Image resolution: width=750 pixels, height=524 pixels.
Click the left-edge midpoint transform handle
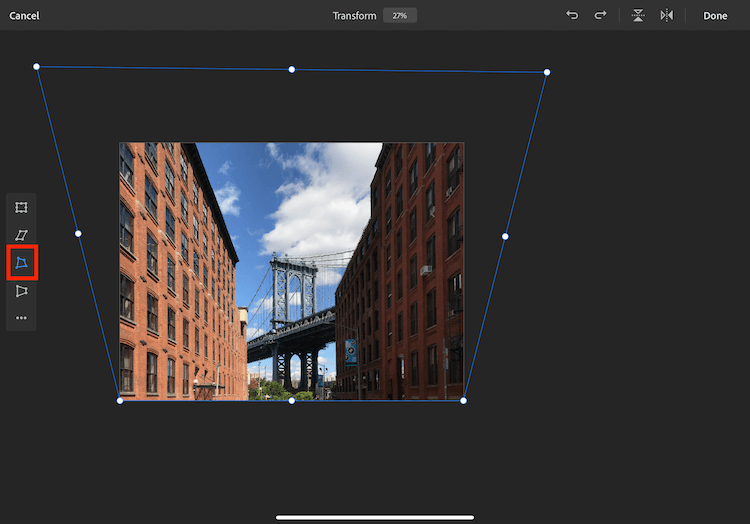(x=78, y=234)
